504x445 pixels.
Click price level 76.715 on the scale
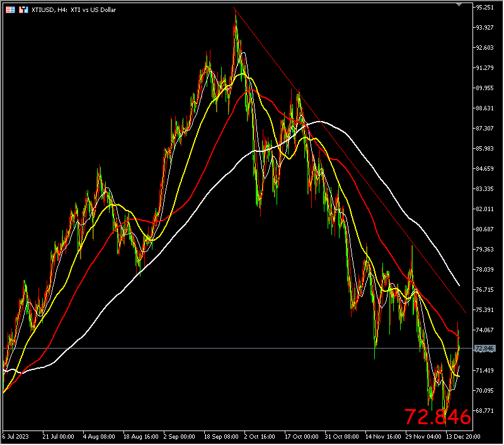(484, 290)
